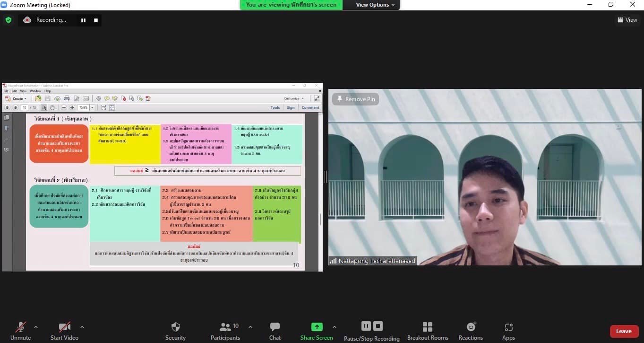Expand the arrow next to Participants
This screenshot has height=343, width=644.
point(250,327)
